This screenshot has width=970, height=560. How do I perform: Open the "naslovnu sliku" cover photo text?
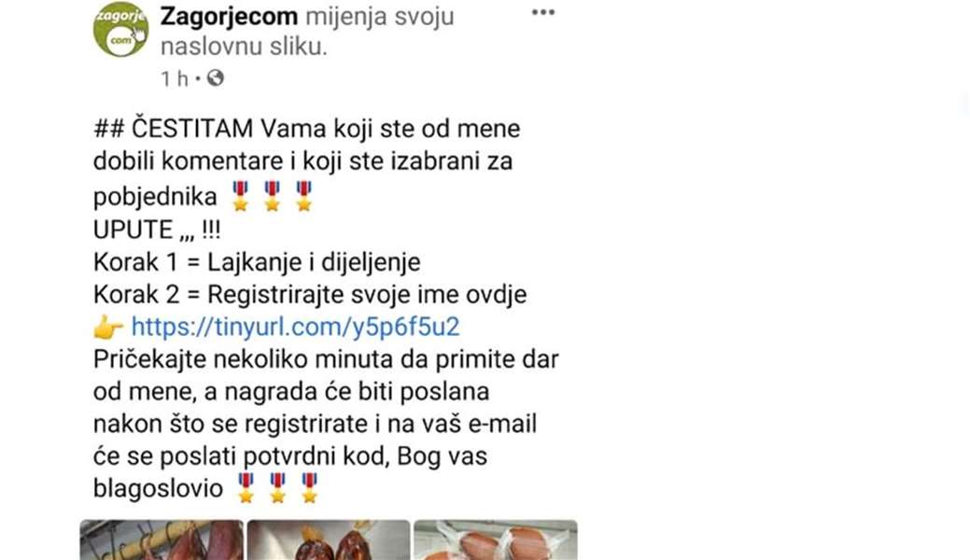244,47
